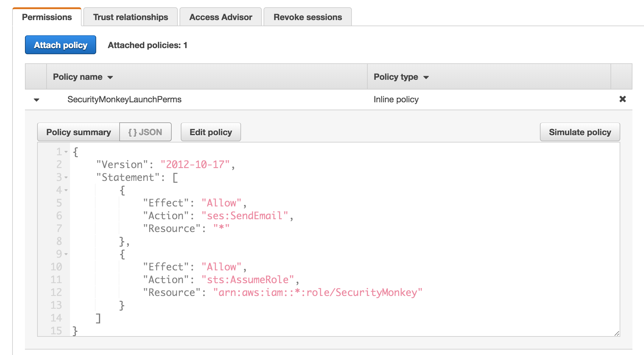Switch to Policy summary view

click(79, 132)
